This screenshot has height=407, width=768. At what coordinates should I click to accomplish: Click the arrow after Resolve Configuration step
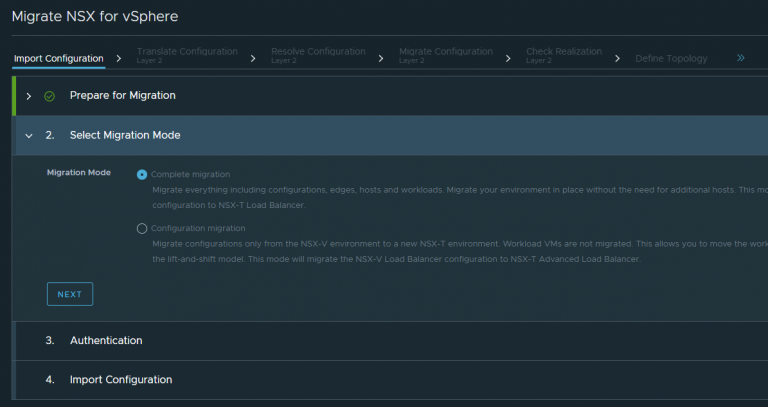381,58
